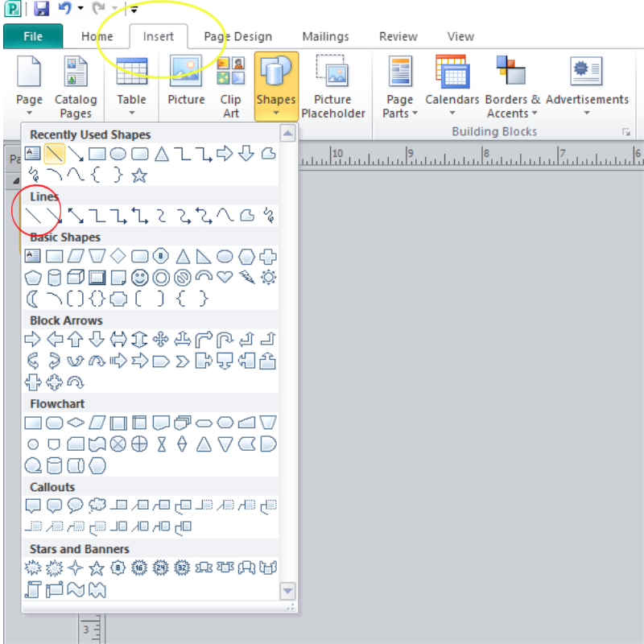Choose the Diamond in Basic Shapes
644x644 pixels.
[118, 256]
